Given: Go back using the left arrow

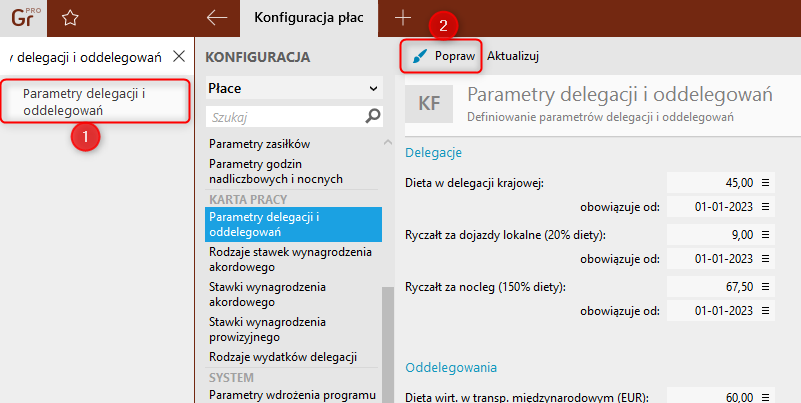Looking at the screenshot, I should tap(216, 18).
